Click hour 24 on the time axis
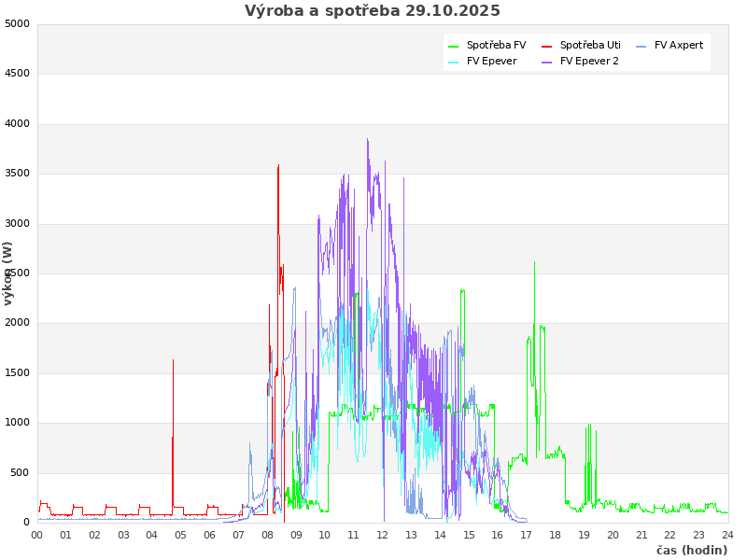 [727, 535]
